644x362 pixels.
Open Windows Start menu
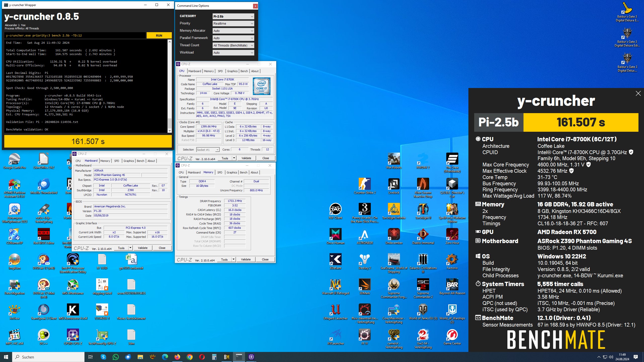tap(6, 357)
